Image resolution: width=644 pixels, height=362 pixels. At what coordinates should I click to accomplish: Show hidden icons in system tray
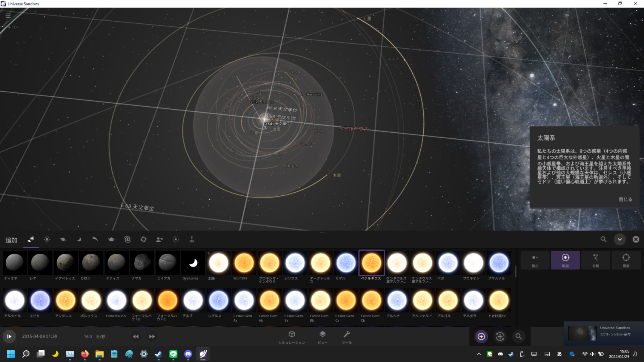click(479, 354)
